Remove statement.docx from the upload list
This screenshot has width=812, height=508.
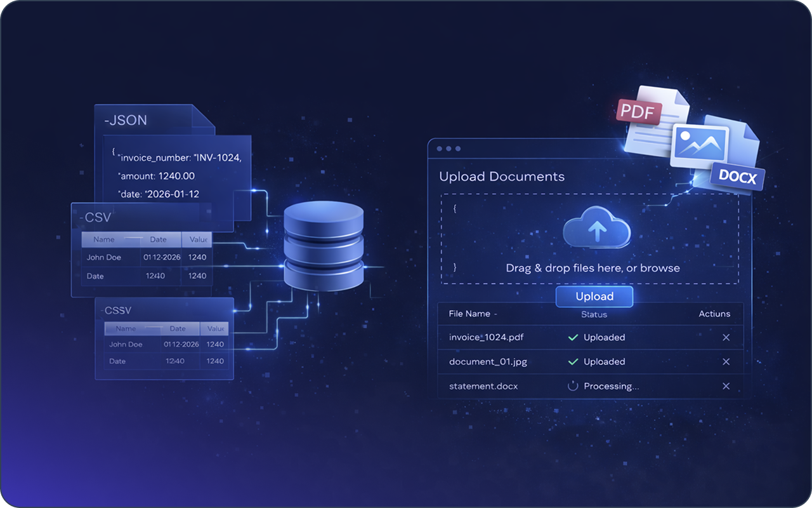[726, 385]
